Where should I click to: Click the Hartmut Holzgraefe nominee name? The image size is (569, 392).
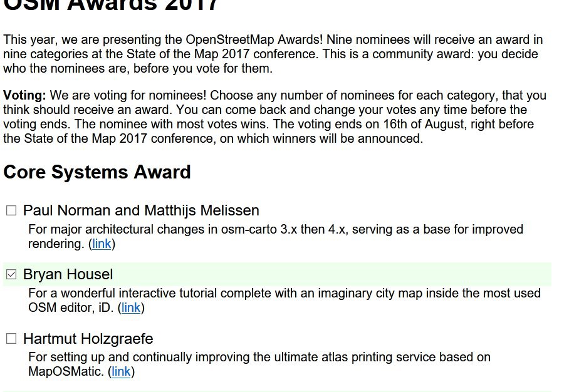pyautogui.click(x=88, y=338)
